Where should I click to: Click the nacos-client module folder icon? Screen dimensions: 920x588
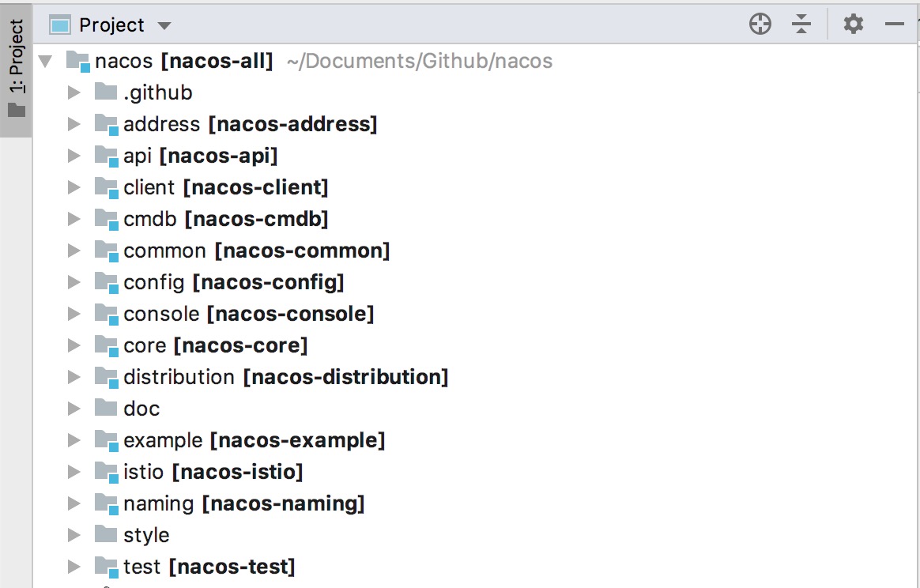[x=106, y=188]
